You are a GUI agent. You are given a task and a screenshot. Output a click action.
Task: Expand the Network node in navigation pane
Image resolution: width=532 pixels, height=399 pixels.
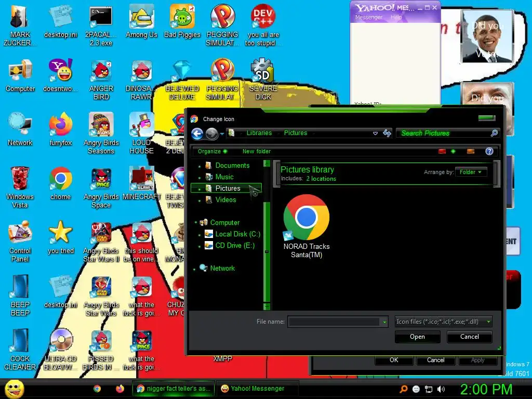pyautogui.click(x=194, y=269)
